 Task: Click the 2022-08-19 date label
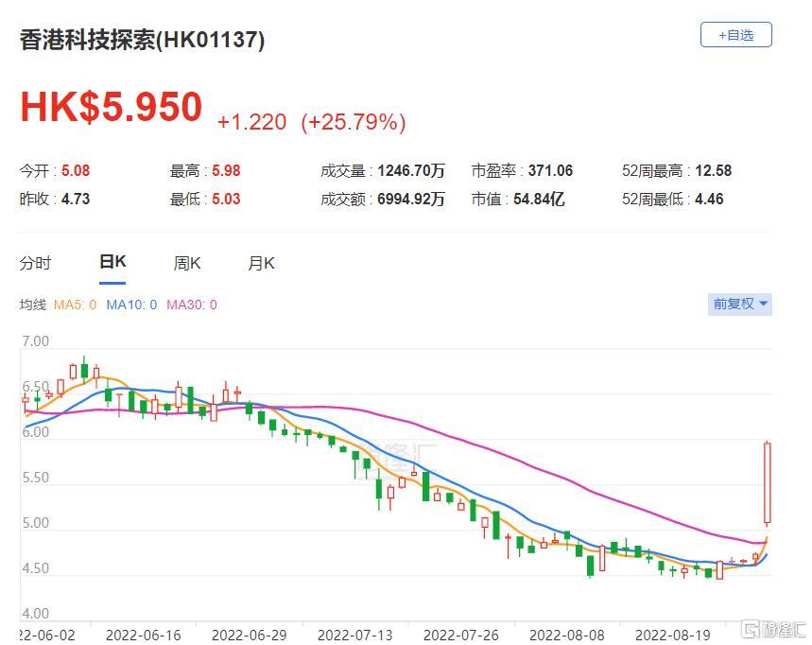pyautogui.click(x=673, y=636)
